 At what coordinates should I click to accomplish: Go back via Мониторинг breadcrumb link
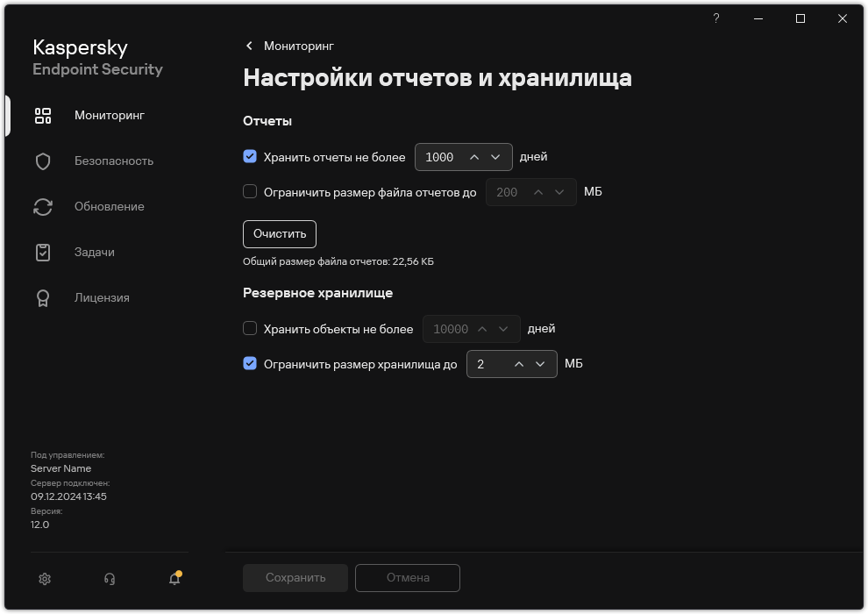click(299, 46)
